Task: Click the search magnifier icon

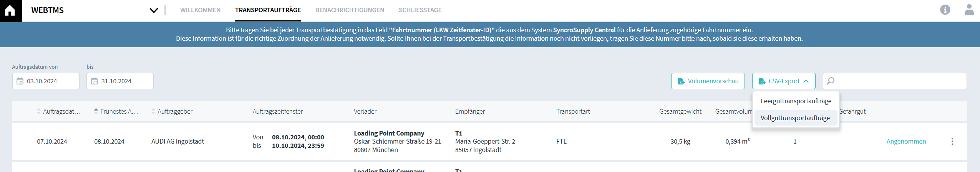Action: tap(831, 81)
